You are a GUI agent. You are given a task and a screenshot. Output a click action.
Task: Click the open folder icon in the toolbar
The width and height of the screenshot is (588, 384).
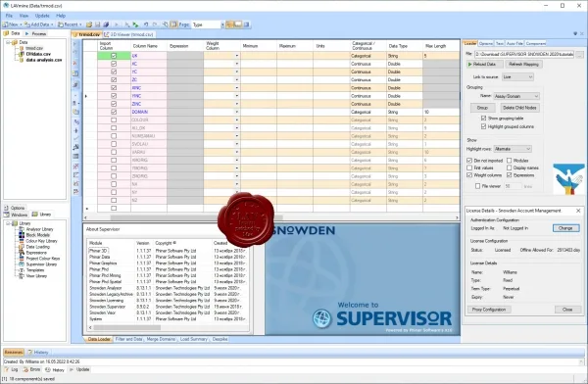(89, 24)
